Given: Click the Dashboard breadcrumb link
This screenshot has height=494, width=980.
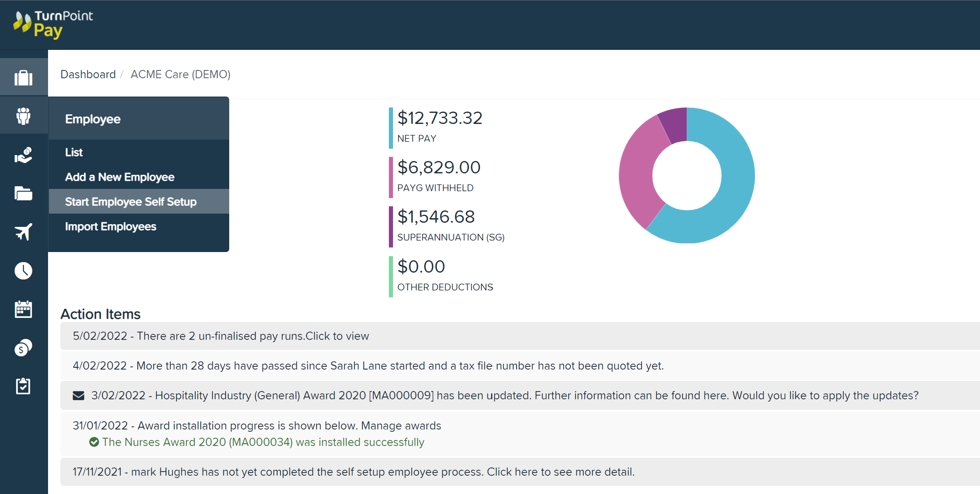Looking at the screenshot, I should 88,74.
